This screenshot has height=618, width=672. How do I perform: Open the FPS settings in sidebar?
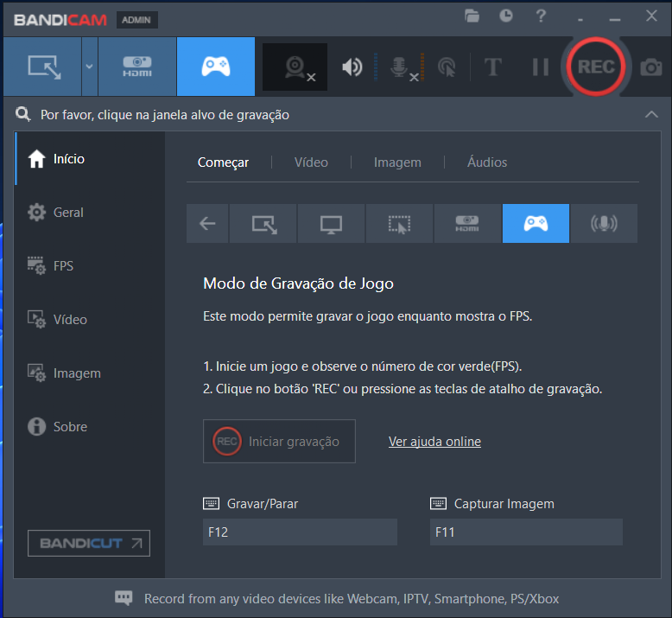(63, 266)
